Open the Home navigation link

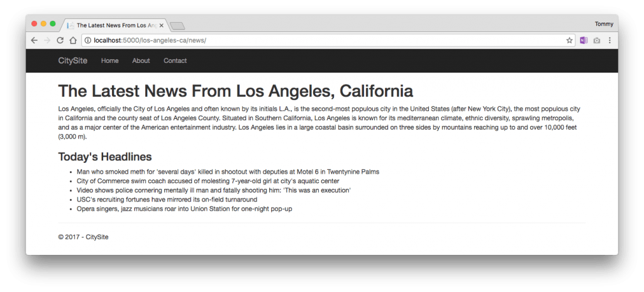tap(109, 60)
